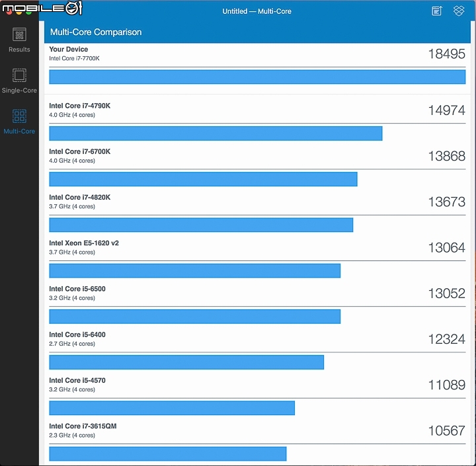Select the Your Device label
The width and height of the screenshot is (476, 466).
pyautogui.click(x=69, y=49)
